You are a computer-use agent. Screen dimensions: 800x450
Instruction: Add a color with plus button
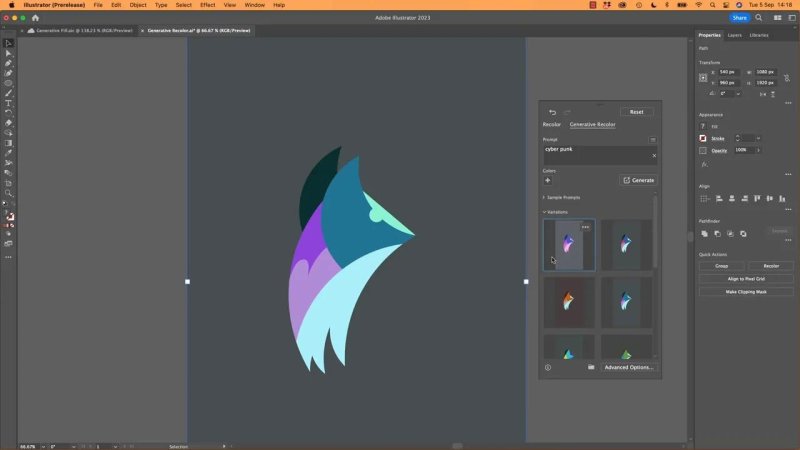tap(547, 180)
